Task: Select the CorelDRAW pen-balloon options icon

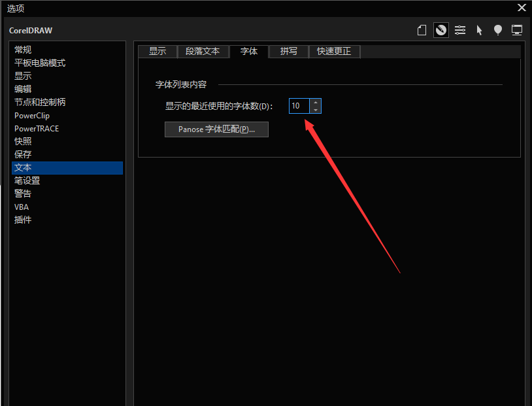Action: click(441, 30)
